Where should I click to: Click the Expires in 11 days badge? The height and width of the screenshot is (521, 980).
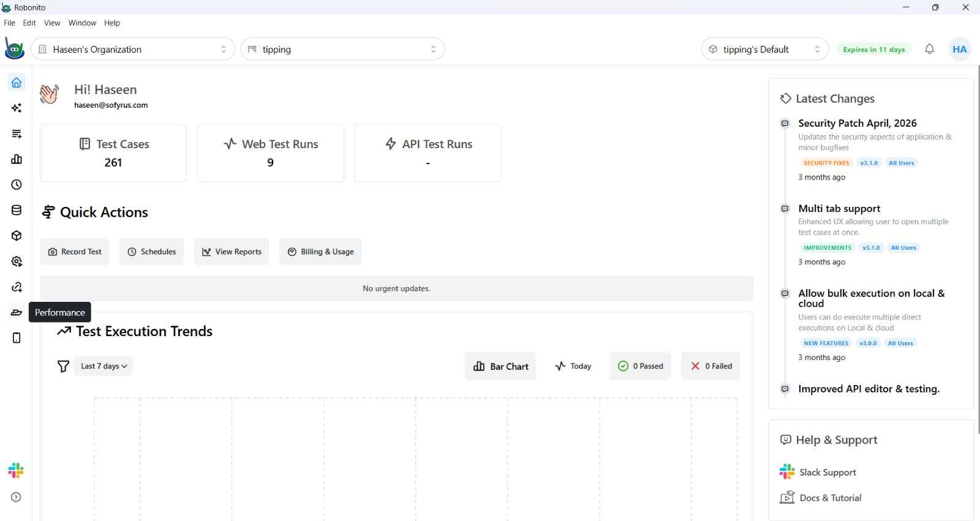[874, 50]
